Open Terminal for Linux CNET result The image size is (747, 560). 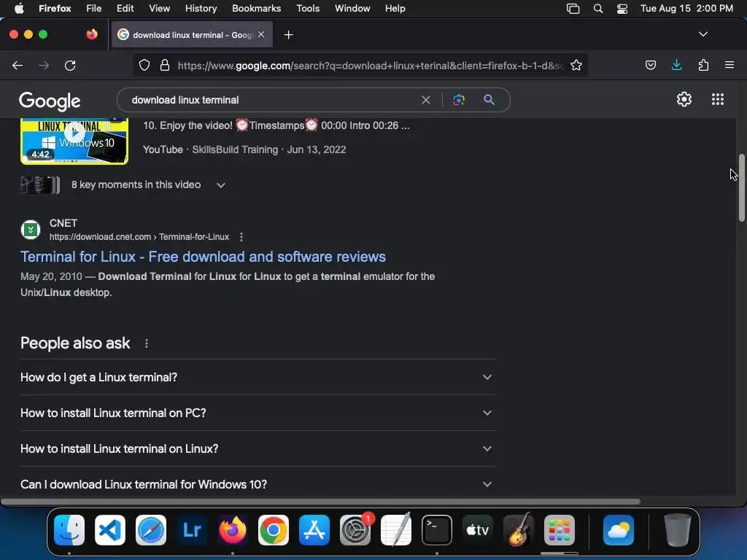pyautogui.click(x=203, y=257)
